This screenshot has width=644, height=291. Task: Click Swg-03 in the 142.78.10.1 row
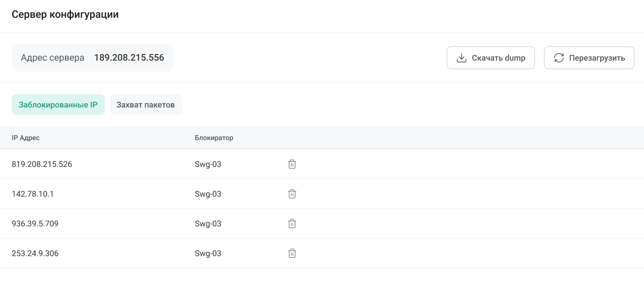point(208,194)
